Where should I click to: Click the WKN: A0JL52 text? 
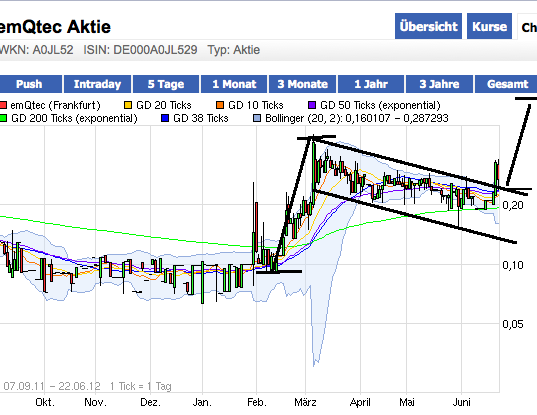click(x=36, y=50)
